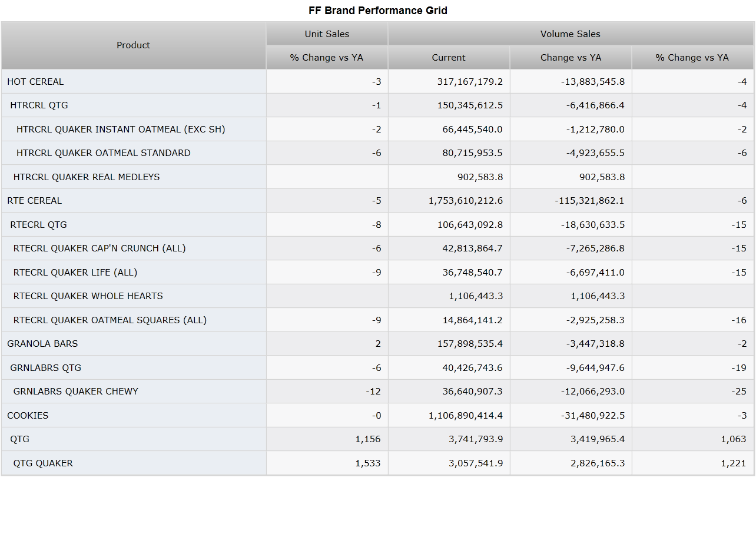756x557 pixels.
Task: Click the value -2,925,258.3
Action: point(595,320)
